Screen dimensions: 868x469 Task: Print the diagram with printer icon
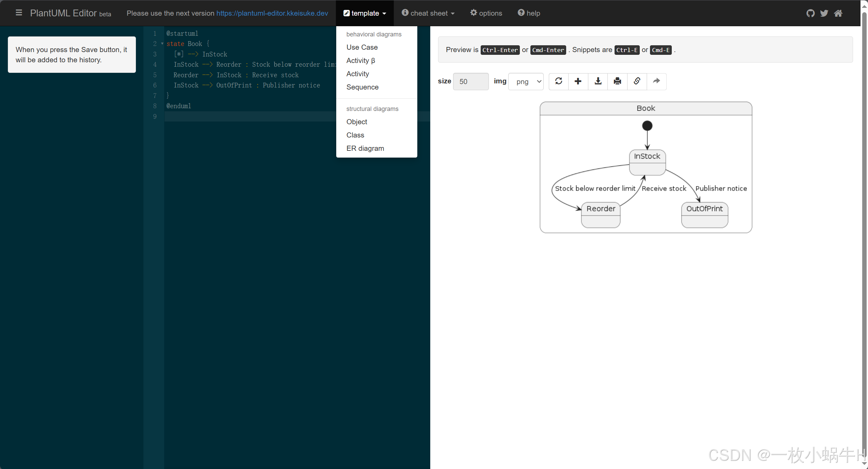pos(617,81)
